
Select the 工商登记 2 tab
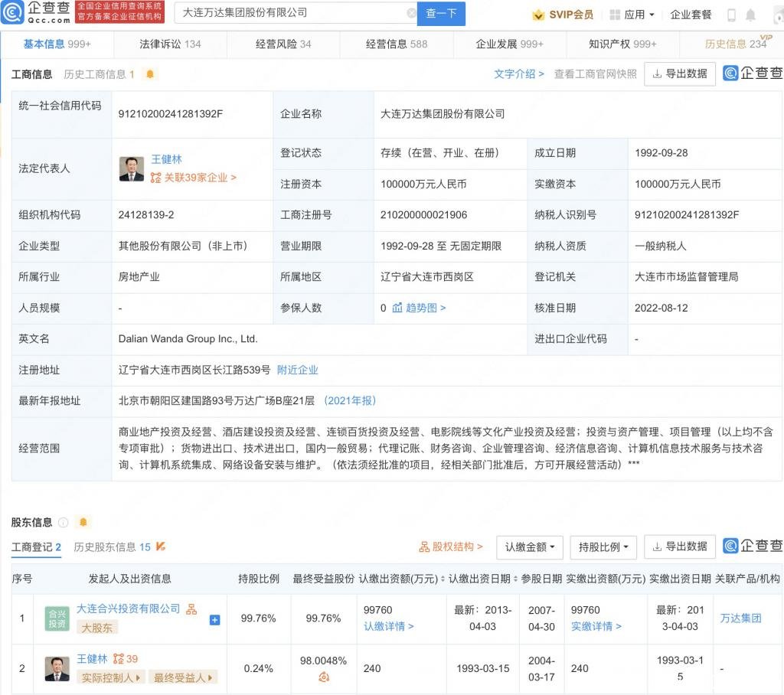tap(36, 547)
